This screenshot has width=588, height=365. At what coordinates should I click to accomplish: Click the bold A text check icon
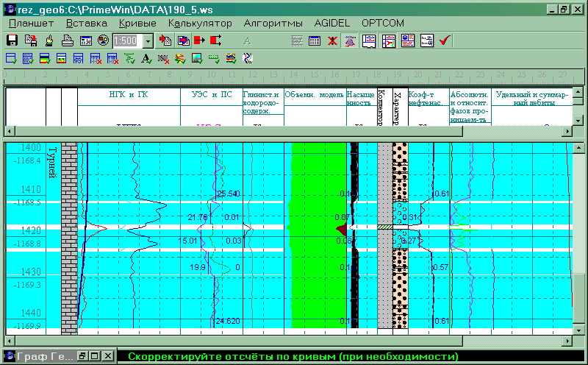click(146, 59)
